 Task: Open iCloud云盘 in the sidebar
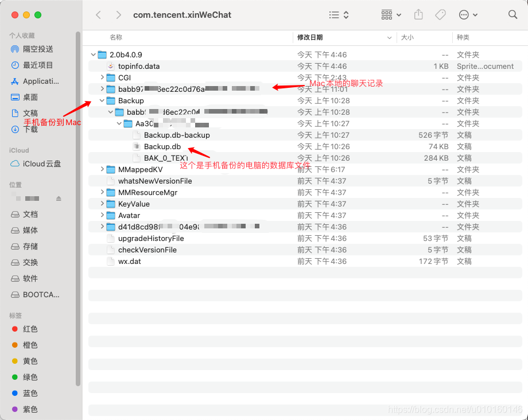[x=36, y=164]
